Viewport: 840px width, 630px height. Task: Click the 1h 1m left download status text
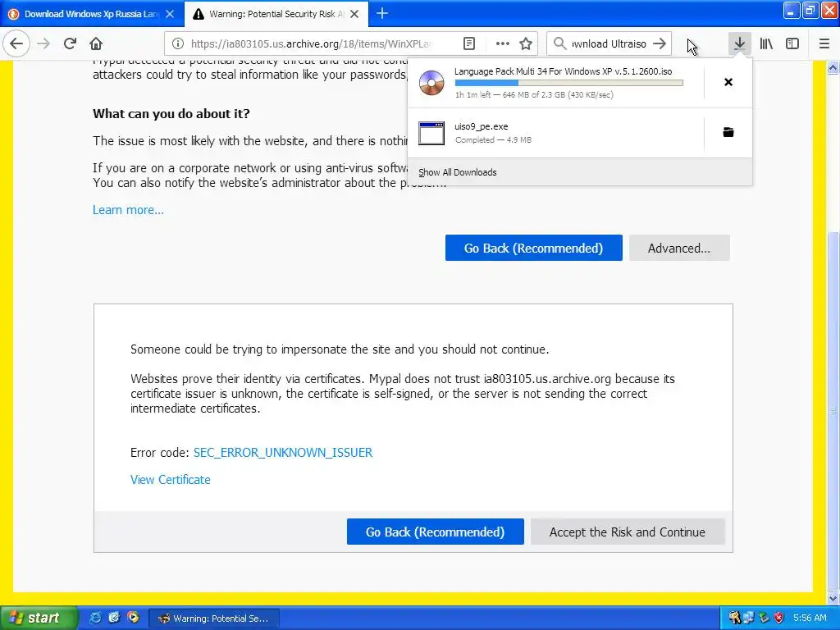click(534, 95)
